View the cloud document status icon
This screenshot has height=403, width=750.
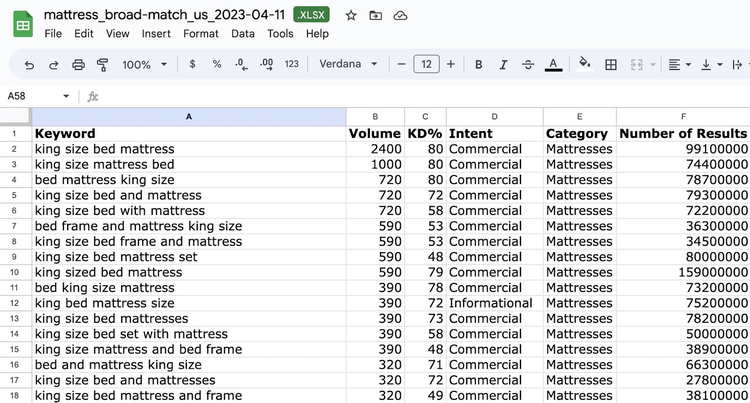point(400,16)
